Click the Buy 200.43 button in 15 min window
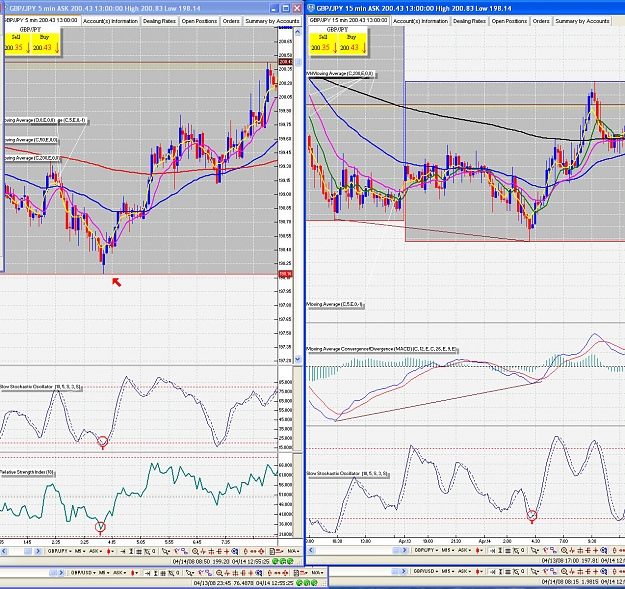Viewport: 625px width, 589px height. (x=352, y=43)
